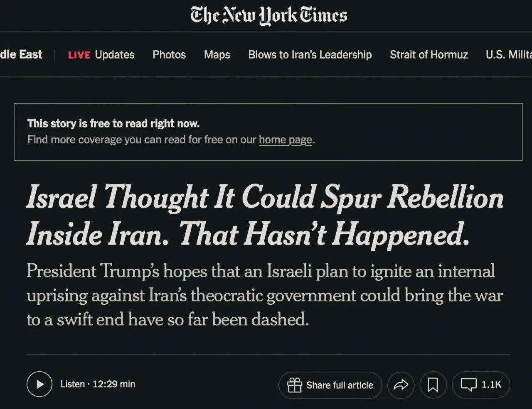Go to the Photos section
The width and height of the screenshot is (532, 409).
click(x=169, y=55)
